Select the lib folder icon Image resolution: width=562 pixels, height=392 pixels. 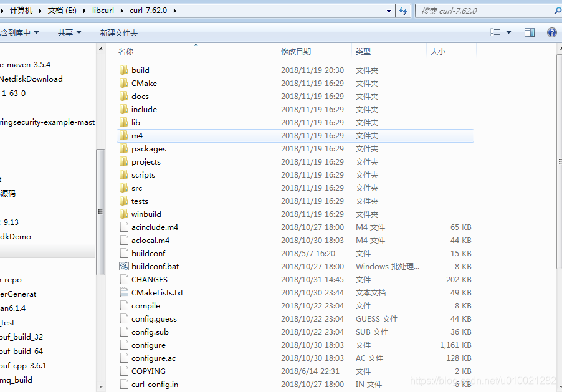(x=123, y=122)
